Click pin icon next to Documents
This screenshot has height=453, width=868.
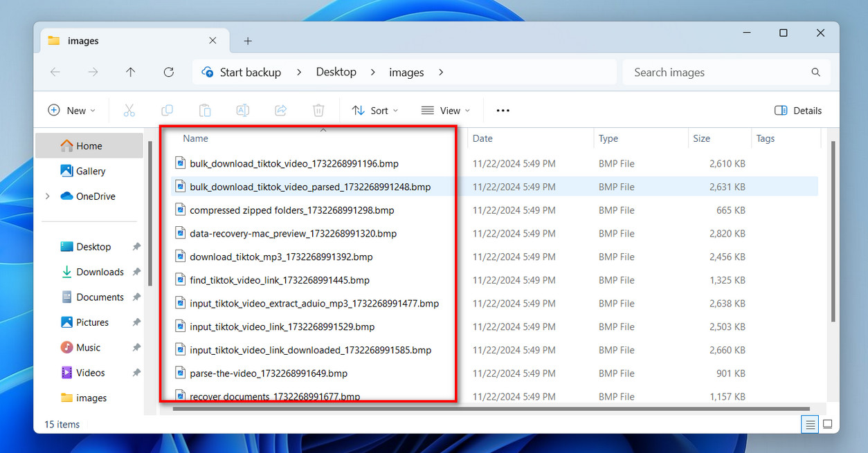(136, 297)
